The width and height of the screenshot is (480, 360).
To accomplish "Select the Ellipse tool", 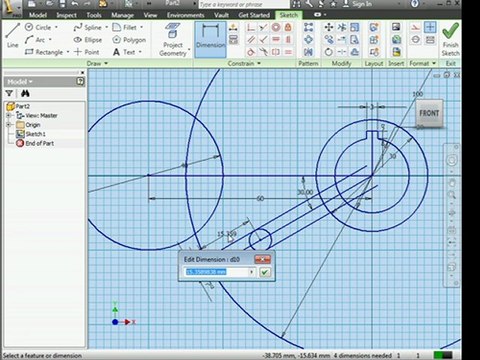I will click(x=88, y=40).
